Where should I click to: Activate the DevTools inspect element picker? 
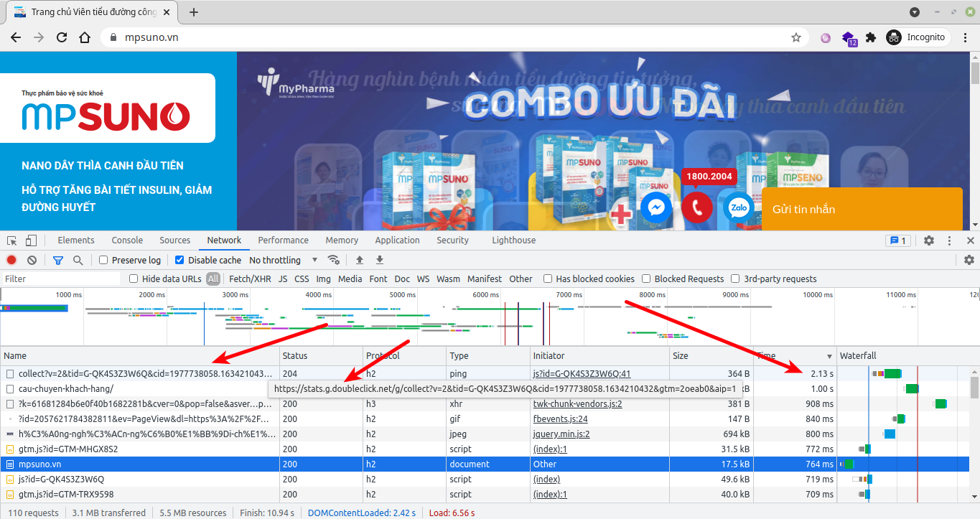pyautogui.click(x=12, y=240)
